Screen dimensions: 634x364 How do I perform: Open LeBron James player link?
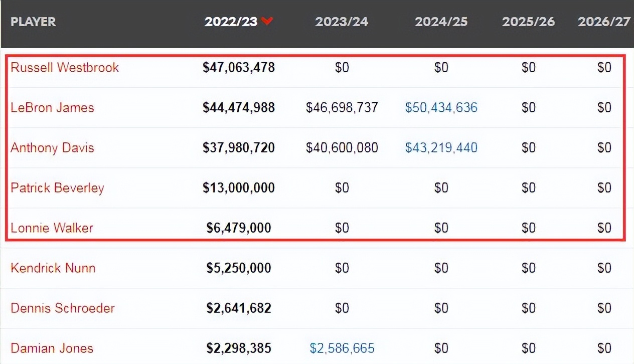click(x=52, y=108)
